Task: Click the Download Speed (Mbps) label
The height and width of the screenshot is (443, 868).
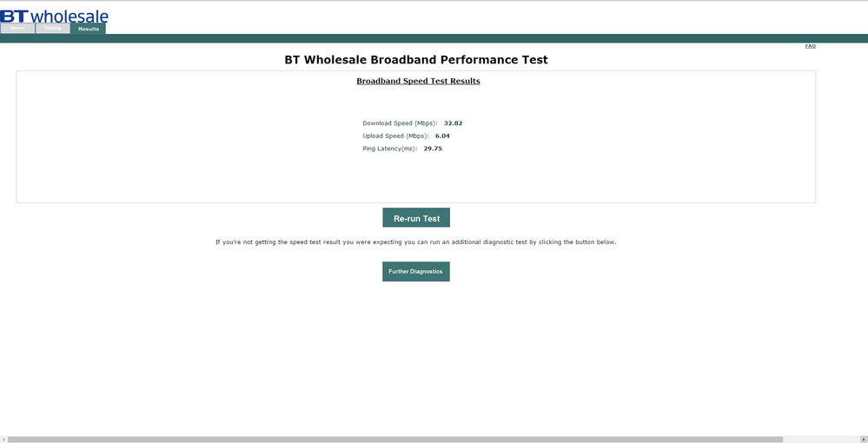Action: click(x=401, y=123)
